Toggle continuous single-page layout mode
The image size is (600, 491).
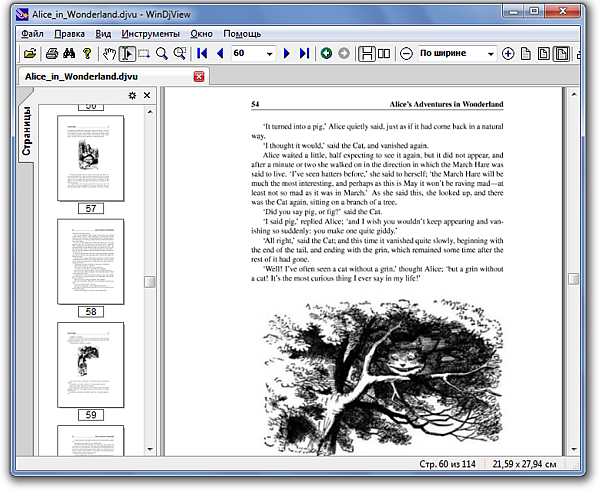point(367,53)
